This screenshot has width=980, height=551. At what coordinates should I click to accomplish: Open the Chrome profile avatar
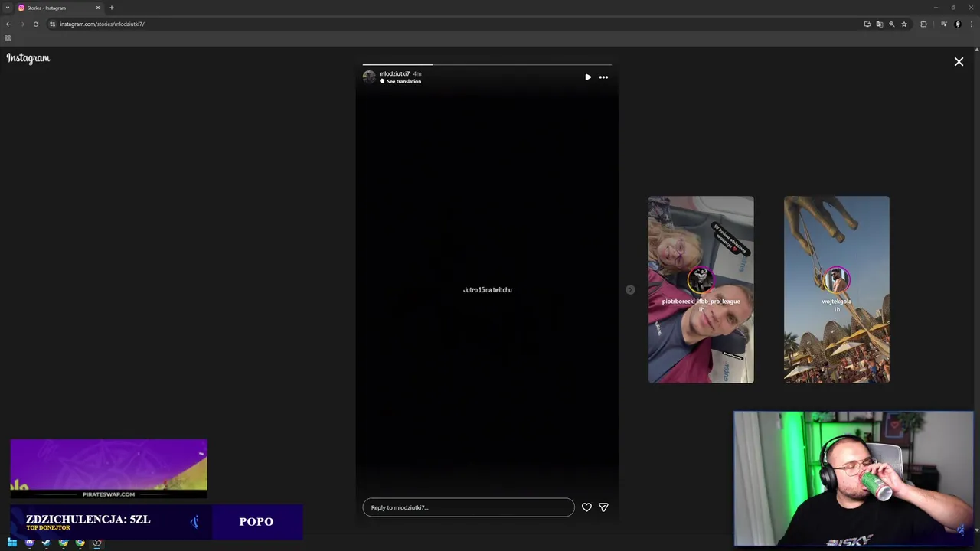957,24
